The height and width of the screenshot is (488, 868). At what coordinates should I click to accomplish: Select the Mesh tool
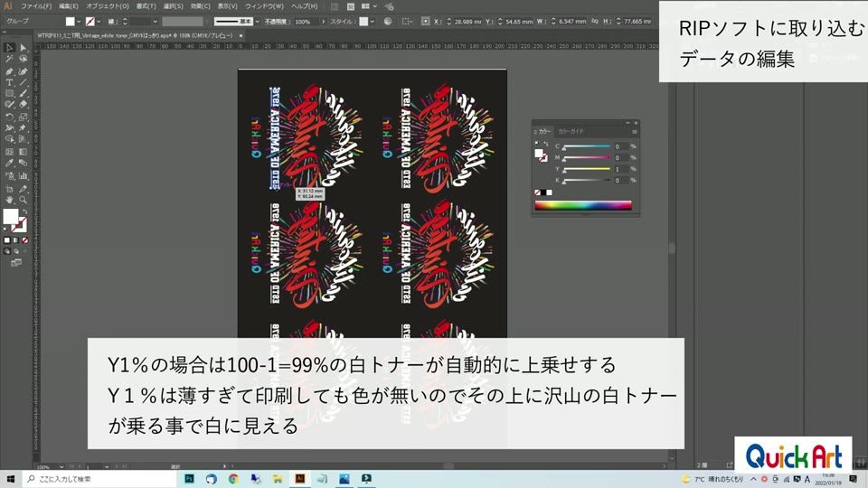[x=9, y=152]
